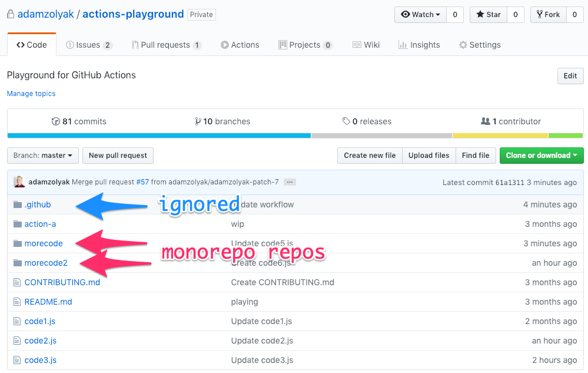Open code2.js file

pyautogui.click(x=41, y=341)
